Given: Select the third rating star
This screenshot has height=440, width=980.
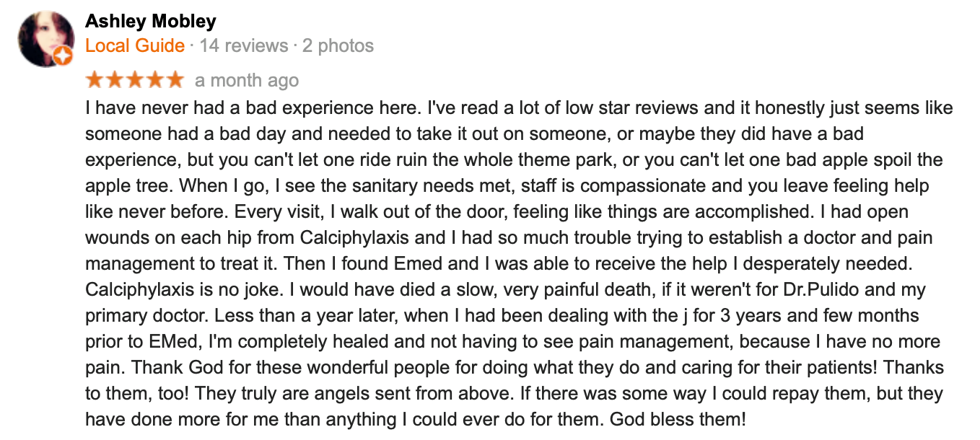Looking at the screenshot, I should point(135,79).
